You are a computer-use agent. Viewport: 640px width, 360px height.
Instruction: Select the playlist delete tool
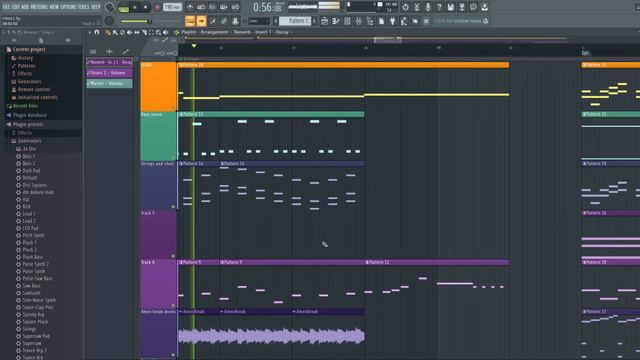122,32
